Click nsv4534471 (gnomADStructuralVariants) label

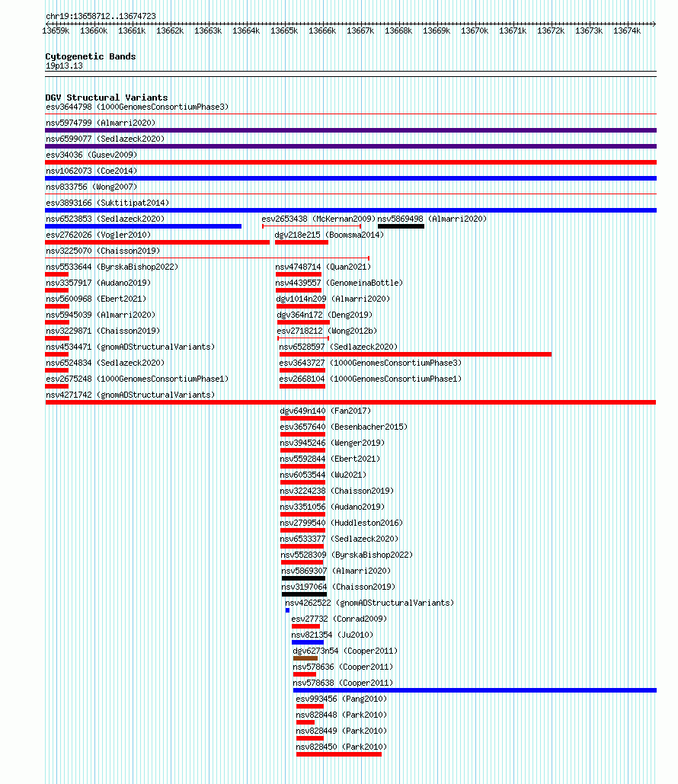[130, 347]
